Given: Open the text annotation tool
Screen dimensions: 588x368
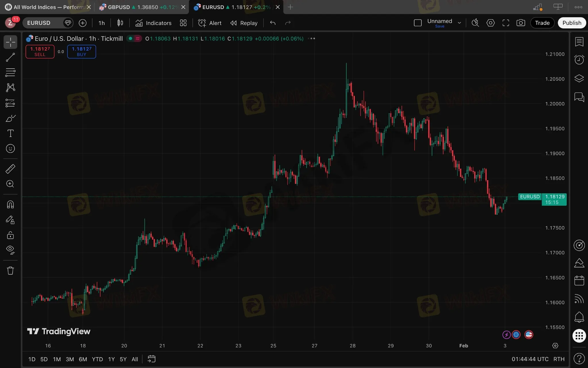Looking at the screenshot, I should click(x=10, y=133).
